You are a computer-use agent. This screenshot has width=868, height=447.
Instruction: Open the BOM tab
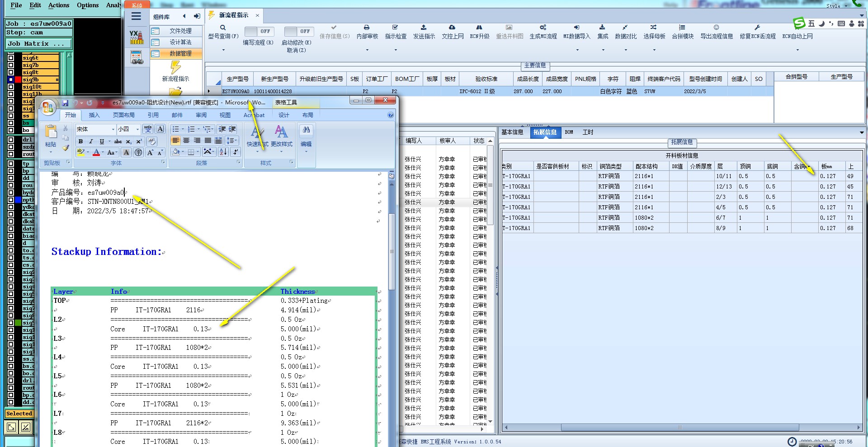(x=569, y=132)
